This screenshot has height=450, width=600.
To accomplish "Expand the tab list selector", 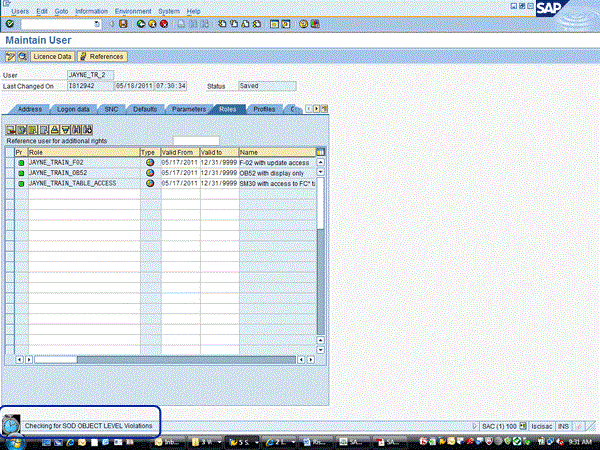I will [x=325, y=108].
